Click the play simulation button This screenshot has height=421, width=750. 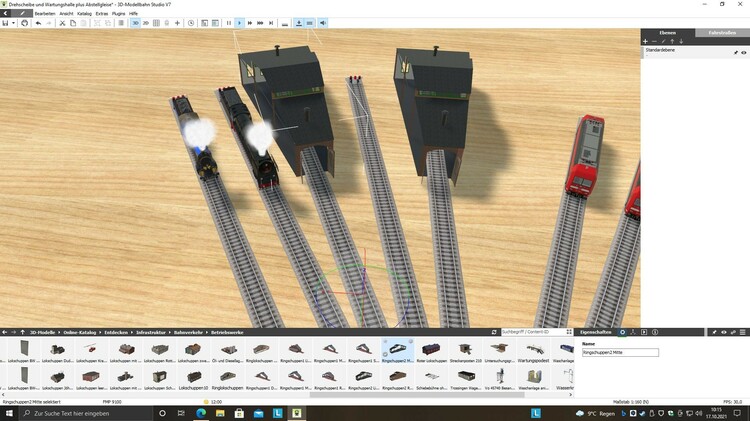point(238,22)
